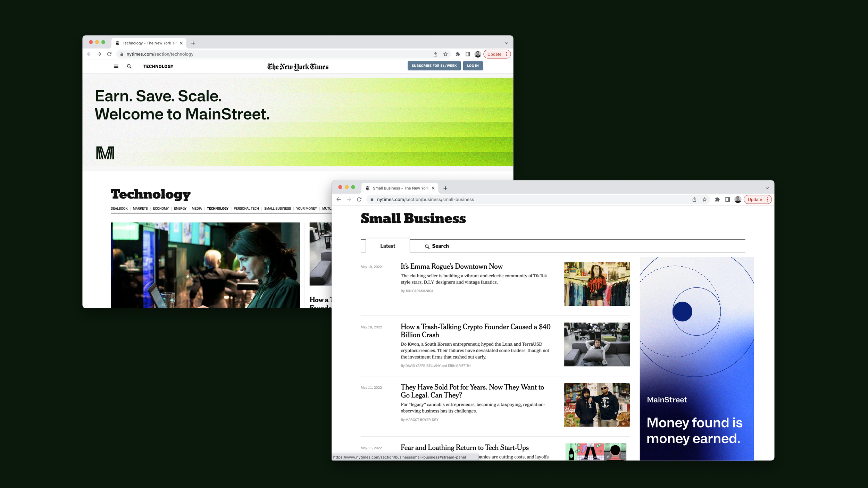The height and width of the screenshot is (488, 868).
Task: Open new tab in the Technology window
Action: click(x=193, y=43)
